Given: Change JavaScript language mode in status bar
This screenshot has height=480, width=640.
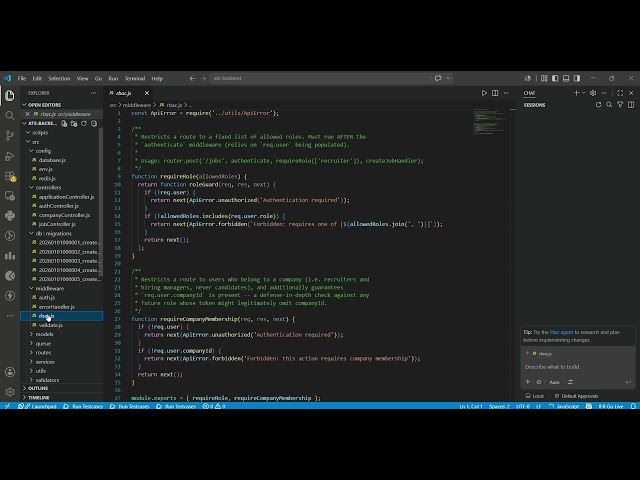Looking at the screenshot, I should (567, 406).
